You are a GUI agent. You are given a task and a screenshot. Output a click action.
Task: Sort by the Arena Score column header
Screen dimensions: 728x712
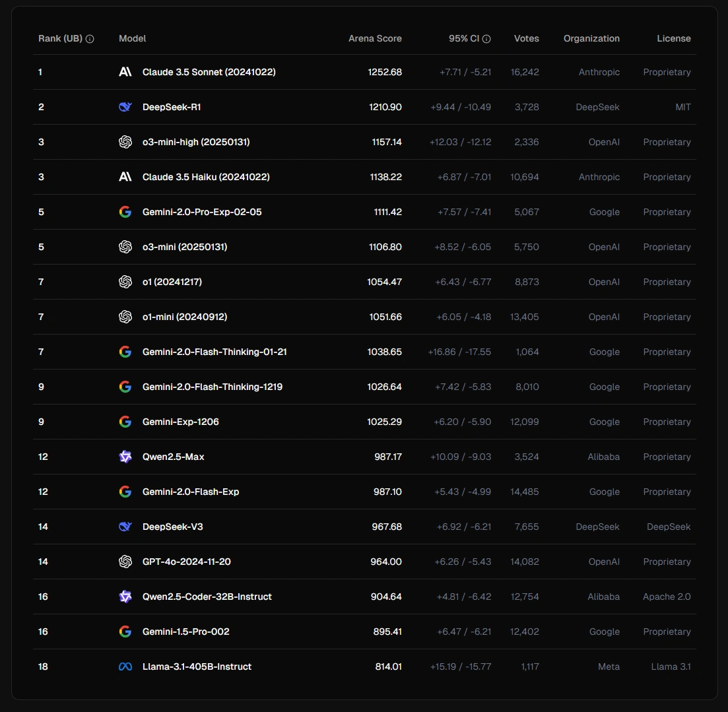coord(375,38)
